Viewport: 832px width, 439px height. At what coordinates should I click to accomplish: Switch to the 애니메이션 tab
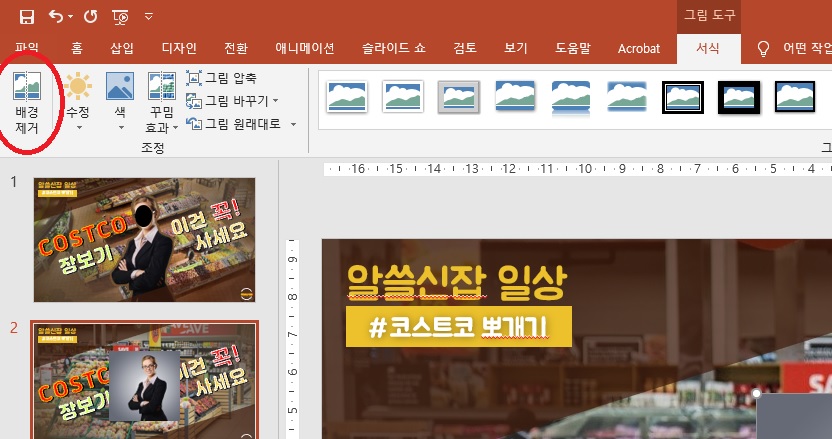click(305, 48)
